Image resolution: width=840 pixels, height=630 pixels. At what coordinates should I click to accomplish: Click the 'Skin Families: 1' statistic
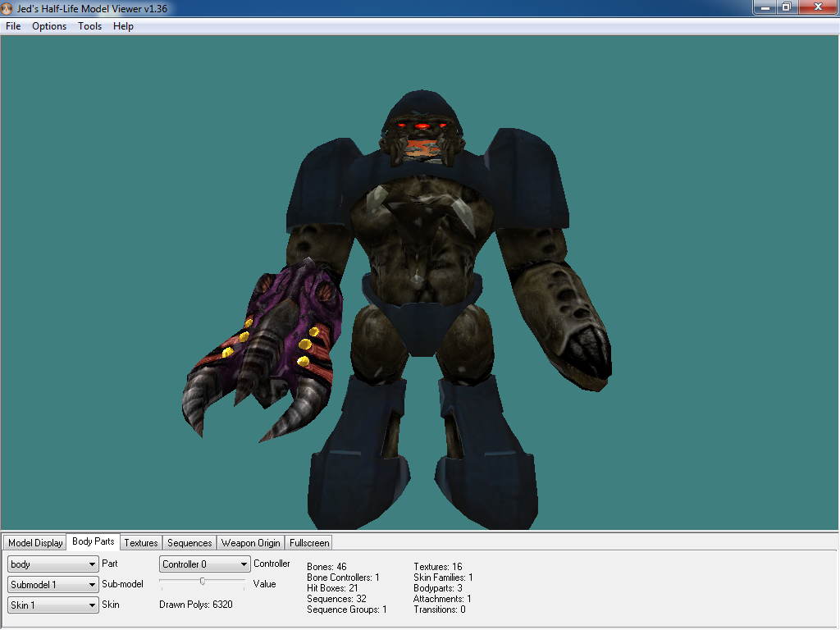(443, 577)
